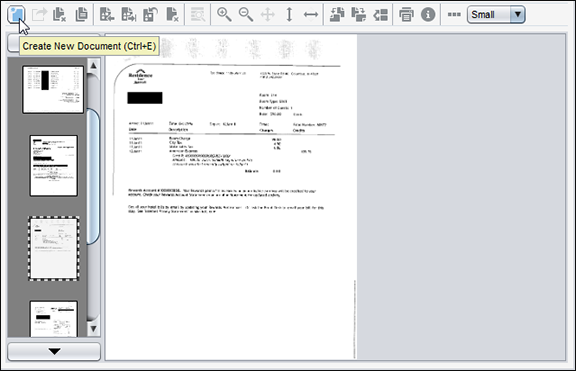Screen dimensions: 576x371
Task: Select the second page thumbnail
Action: point(54,166)
